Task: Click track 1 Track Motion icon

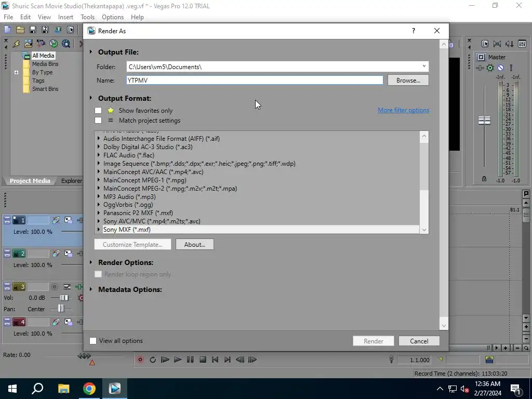Action: pos(56,220)
